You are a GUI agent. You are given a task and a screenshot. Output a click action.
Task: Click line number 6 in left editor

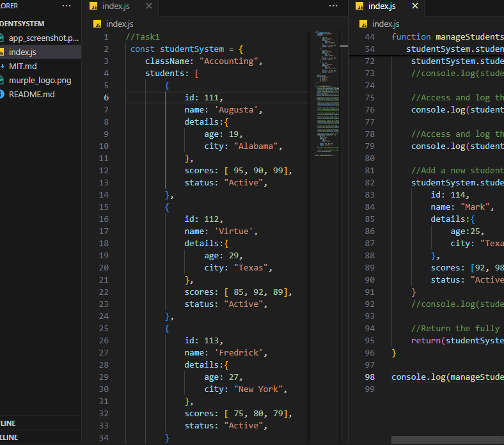[x=106, y=98]
